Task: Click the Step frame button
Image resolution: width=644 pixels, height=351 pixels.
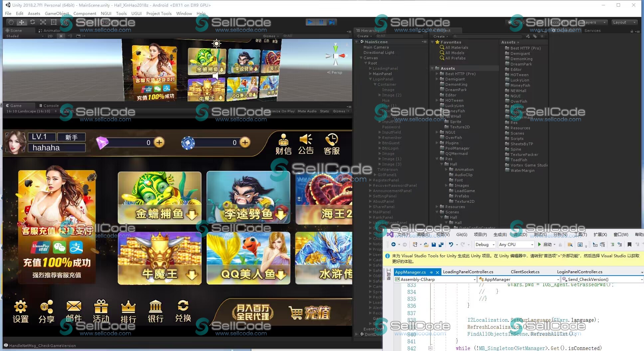Action: pyautogui.click(x=332, y=22)
